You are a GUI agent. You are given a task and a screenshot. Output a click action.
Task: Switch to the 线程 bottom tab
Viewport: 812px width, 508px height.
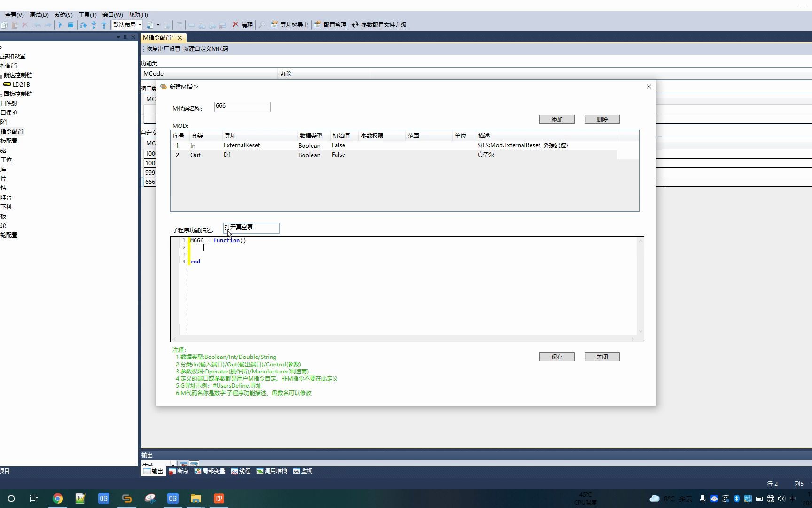[x=241, y=471]
